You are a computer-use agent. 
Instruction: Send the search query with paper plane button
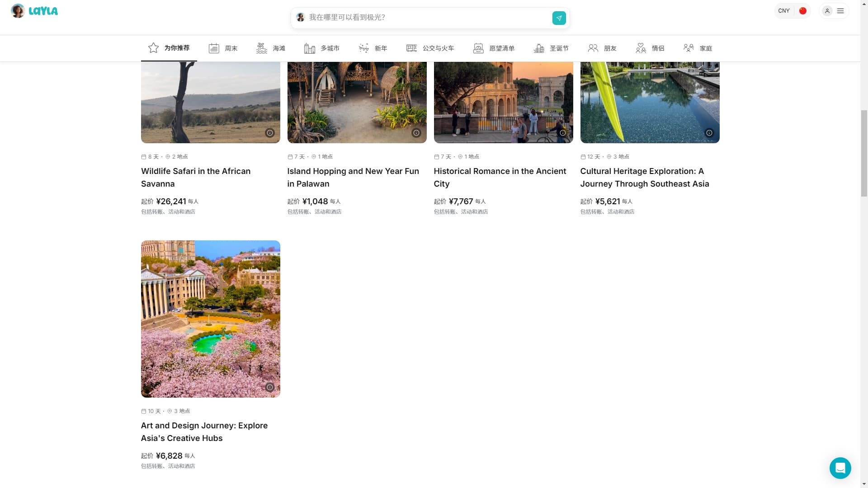point(559,18)
